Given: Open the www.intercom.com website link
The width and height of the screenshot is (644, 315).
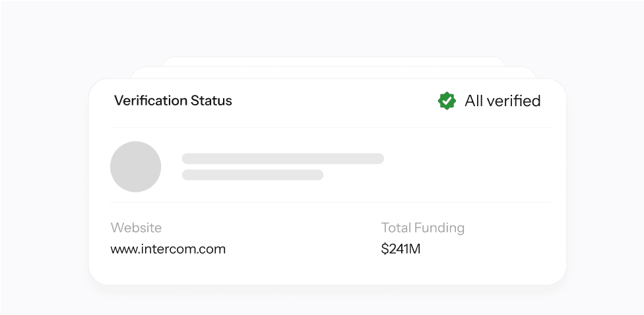Looking at the screenshot, I should pos(168,249).
